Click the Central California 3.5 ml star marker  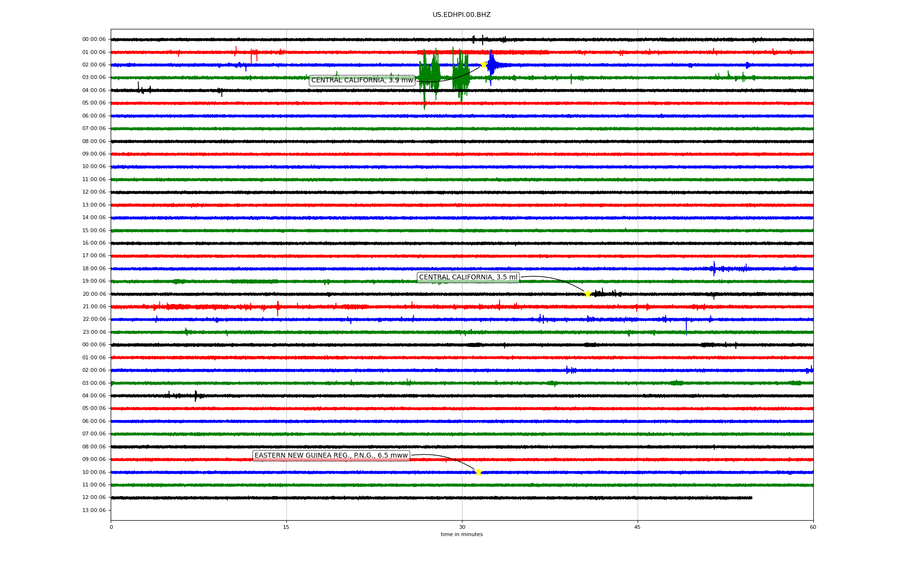click(588, 294)
